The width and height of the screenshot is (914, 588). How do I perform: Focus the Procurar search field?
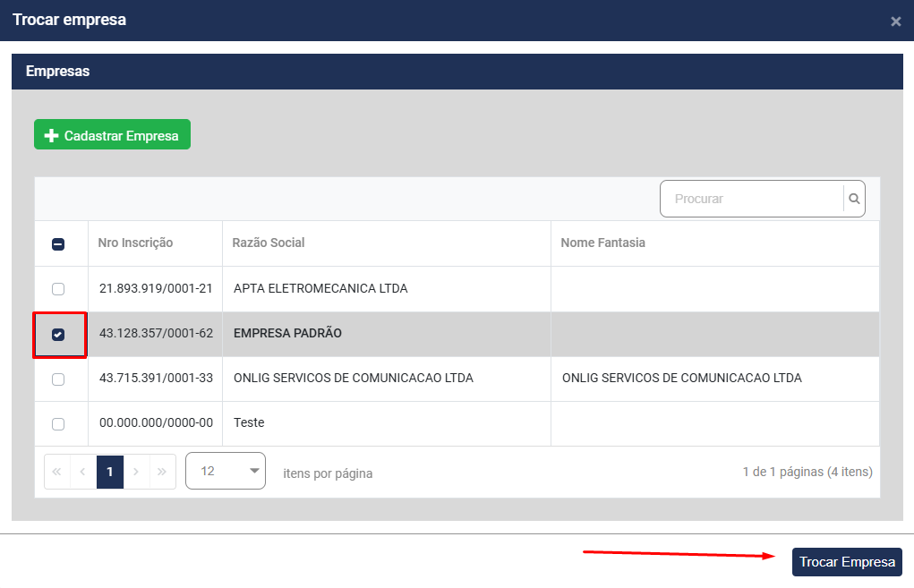click(752, 200)
